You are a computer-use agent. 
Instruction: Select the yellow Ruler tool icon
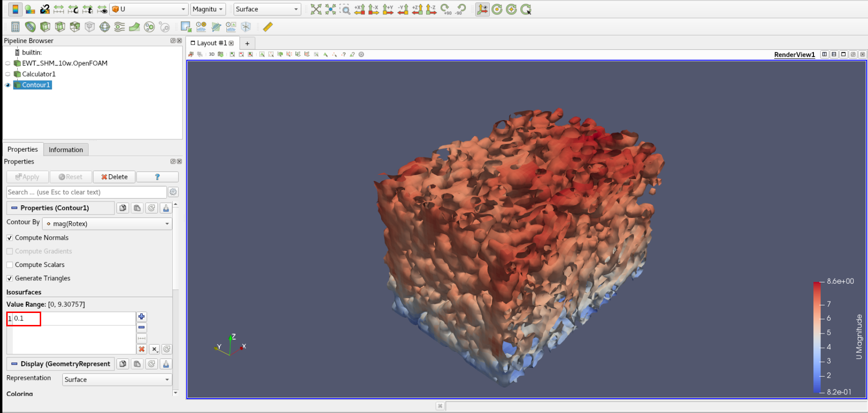268,27
